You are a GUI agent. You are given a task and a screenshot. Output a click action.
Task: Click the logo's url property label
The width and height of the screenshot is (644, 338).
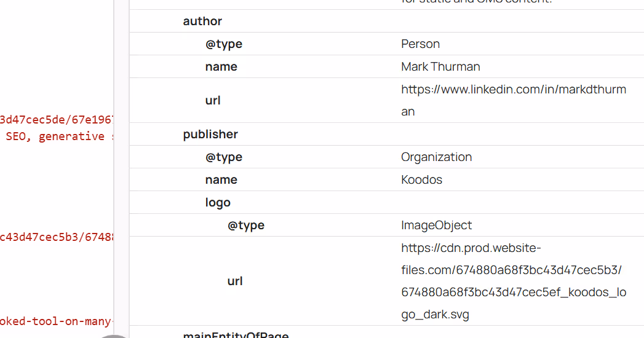235,281
